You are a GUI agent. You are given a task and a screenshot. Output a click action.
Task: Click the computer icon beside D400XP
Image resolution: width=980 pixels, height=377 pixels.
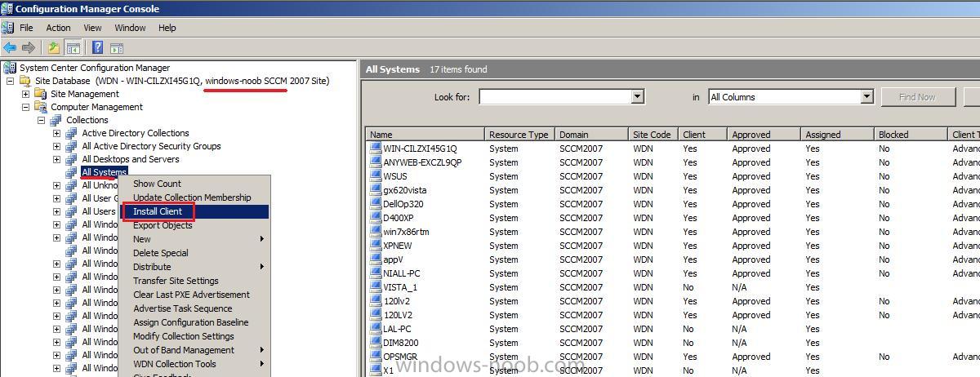tap(376, 218)
